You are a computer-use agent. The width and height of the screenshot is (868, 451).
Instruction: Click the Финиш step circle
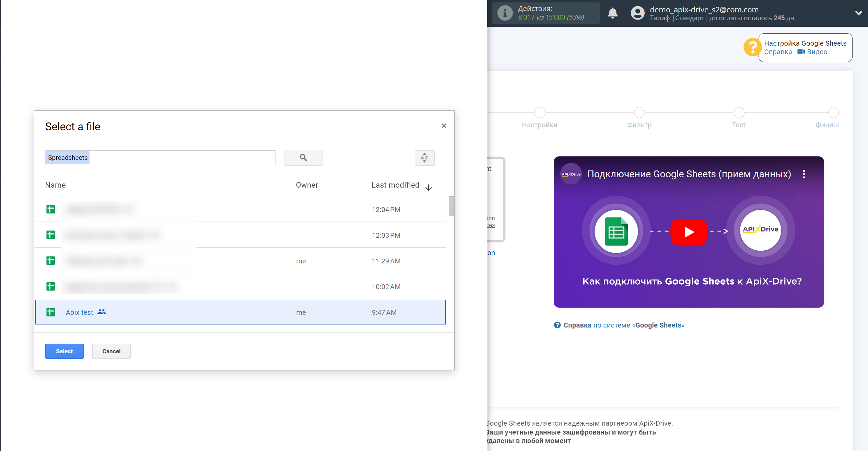(833, 112)
